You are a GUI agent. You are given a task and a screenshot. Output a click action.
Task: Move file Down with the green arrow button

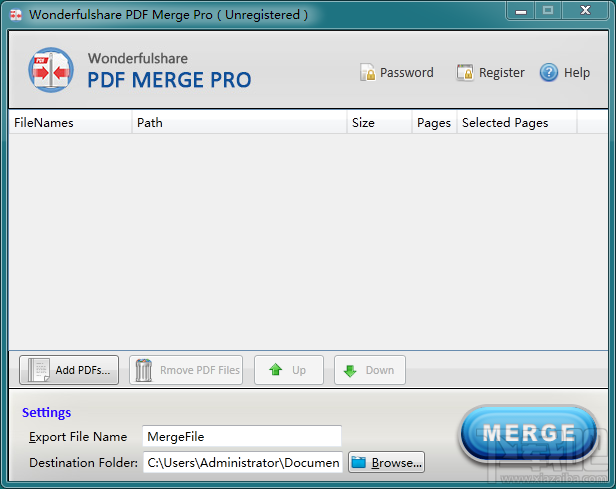370,370
